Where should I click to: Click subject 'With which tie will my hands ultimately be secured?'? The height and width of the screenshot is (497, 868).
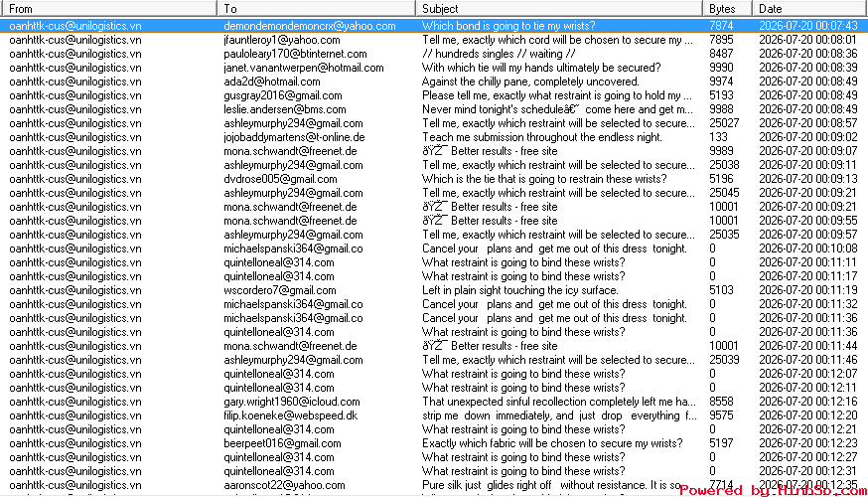click(541, 68)
